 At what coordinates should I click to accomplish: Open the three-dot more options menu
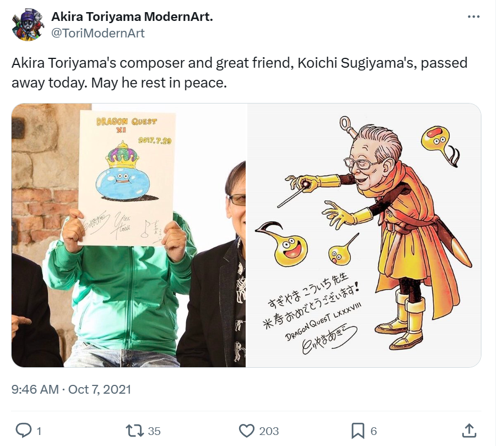tap(474, 17)
